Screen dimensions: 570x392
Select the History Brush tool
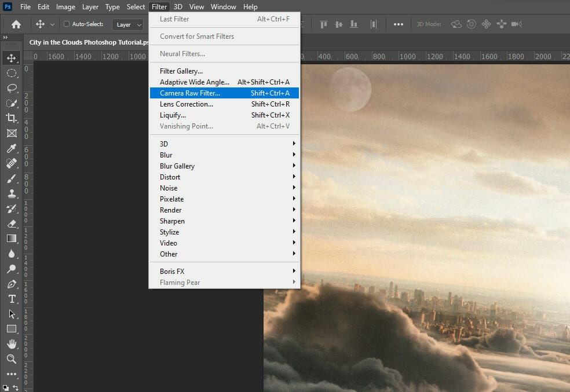point(11,208)
